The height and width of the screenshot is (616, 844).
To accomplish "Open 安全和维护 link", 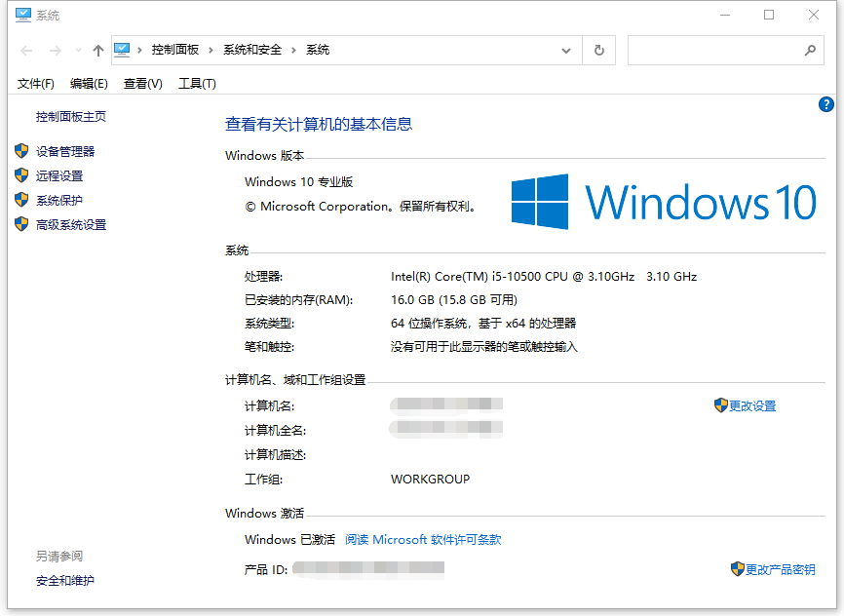I will coord(65,581).
